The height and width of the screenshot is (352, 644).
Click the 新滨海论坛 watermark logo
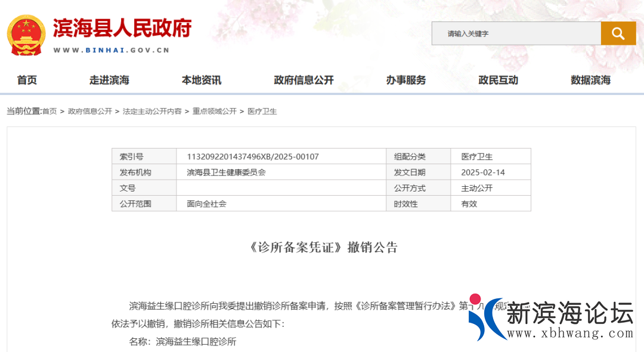552,319
